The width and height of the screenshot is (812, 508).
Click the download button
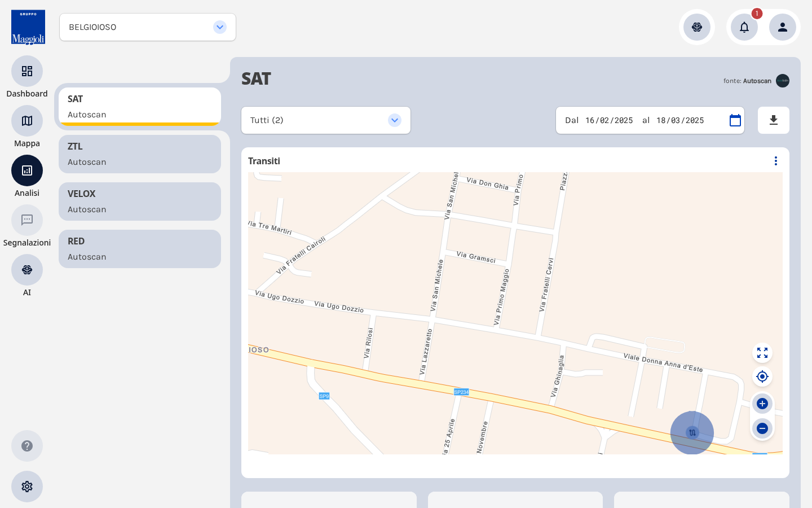click(x=774, y=120)
